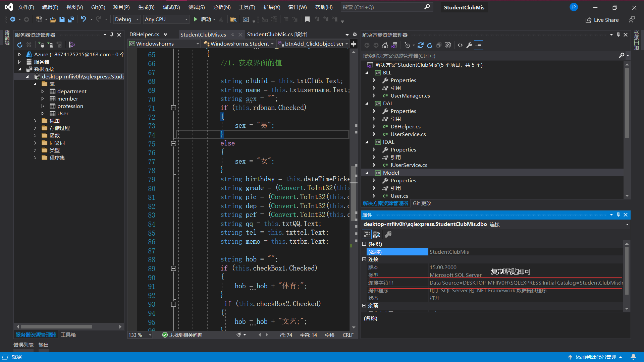644x362 pixels.
Task: Toggle pin on Server Explorer panel
Action: tap(112, 35)
